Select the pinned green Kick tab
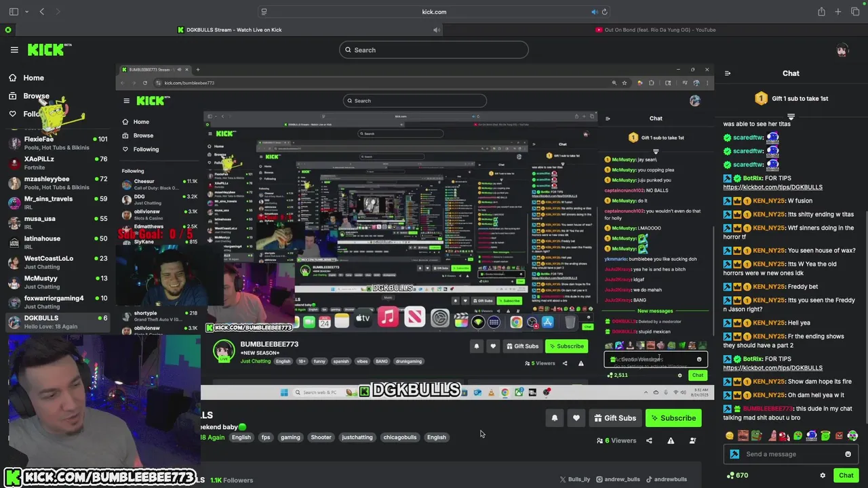The image size is (868, 488). point(8,30)
